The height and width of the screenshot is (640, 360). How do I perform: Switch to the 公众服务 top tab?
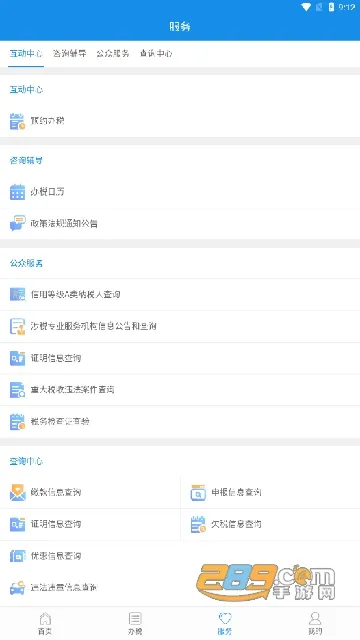point(113,53)
